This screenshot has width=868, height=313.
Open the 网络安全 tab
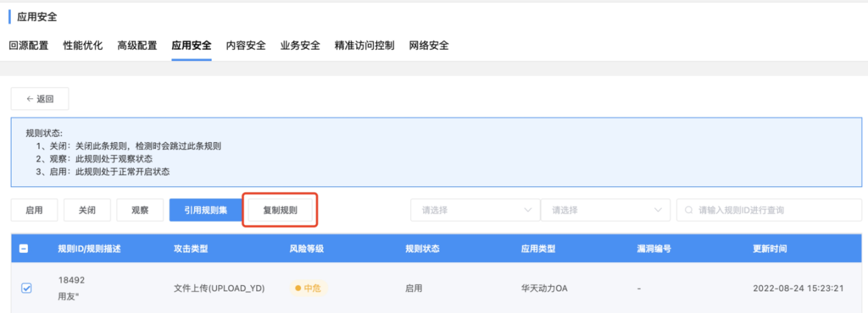429,45
